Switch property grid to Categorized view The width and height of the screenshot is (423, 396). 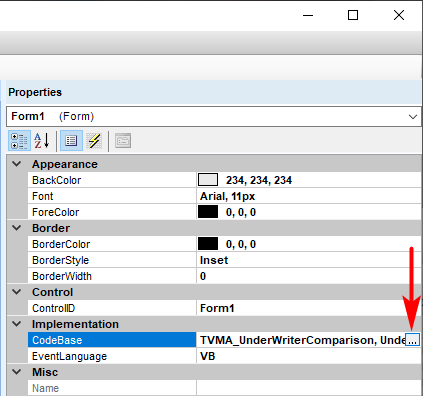(x=19, y=141)
